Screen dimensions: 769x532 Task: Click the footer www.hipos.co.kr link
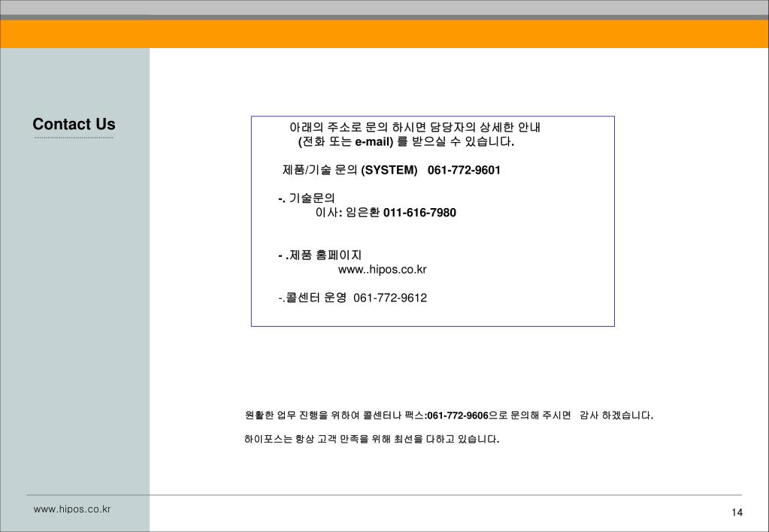(x=72, y=509)
